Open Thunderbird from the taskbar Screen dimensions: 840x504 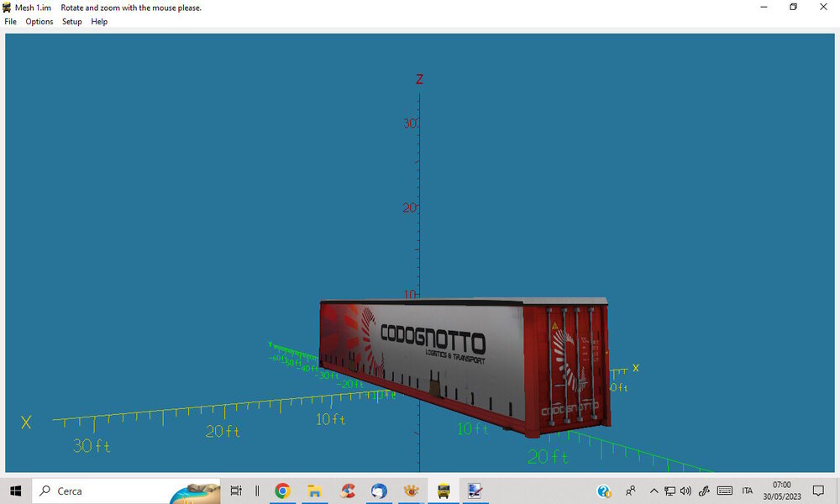coord(379,491)
